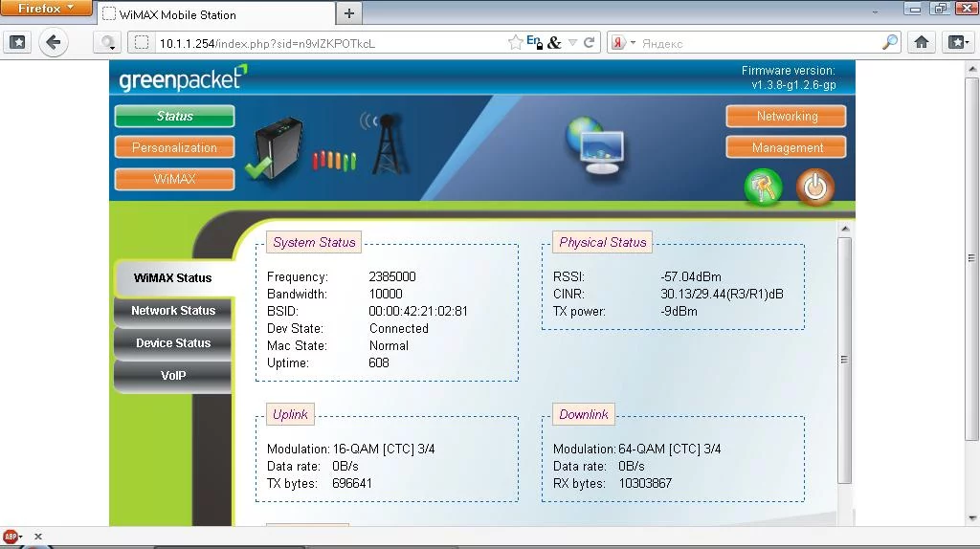Viewport: 980px width, 549px height.
Task: Click the Firefox home icon
Action: [922, 43]
